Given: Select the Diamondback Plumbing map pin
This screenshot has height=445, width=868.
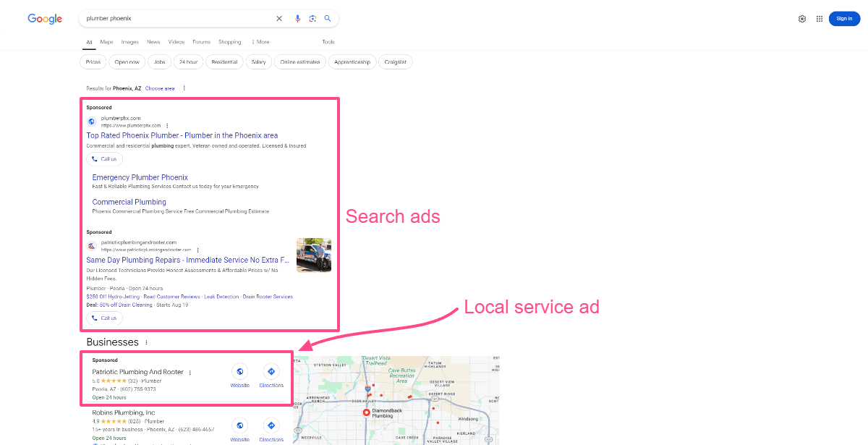Looking at the screenshot, I should click(x=366, y=412).
